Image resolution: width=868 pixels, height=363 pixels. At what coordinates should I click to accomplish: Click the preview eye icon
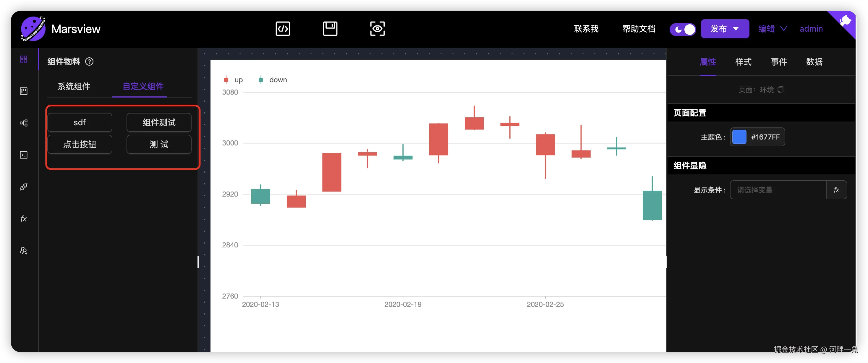[377, 29]
